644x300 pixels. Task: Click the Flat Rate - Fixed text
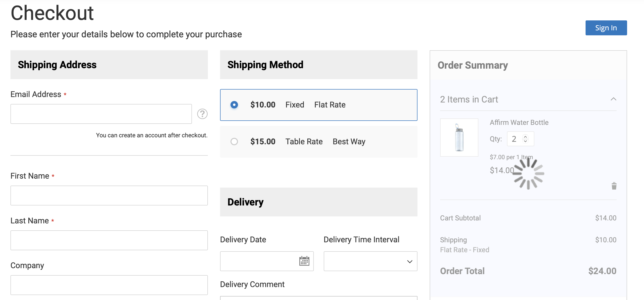(x=464, y=250)
